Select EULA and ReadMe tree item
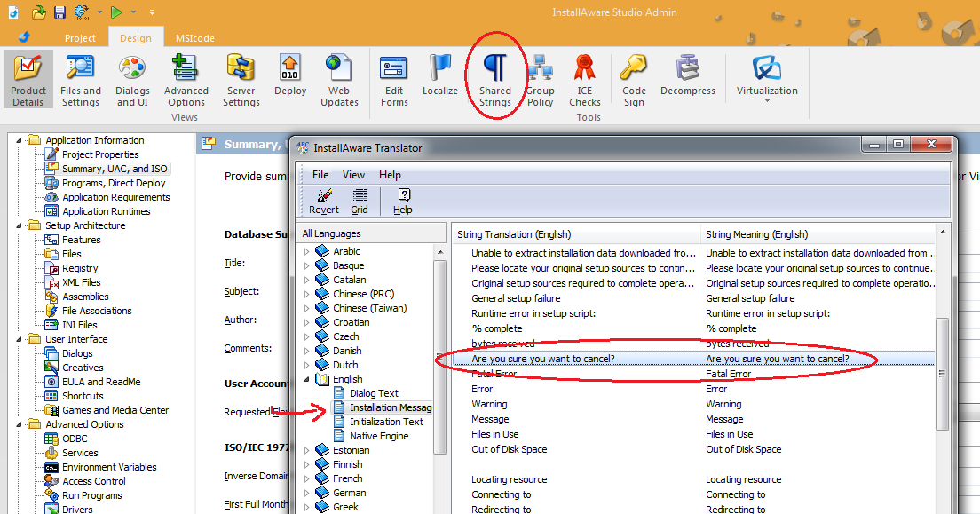Image resolution: width=980 pixels, height=514 pixels. click(101, 382)
